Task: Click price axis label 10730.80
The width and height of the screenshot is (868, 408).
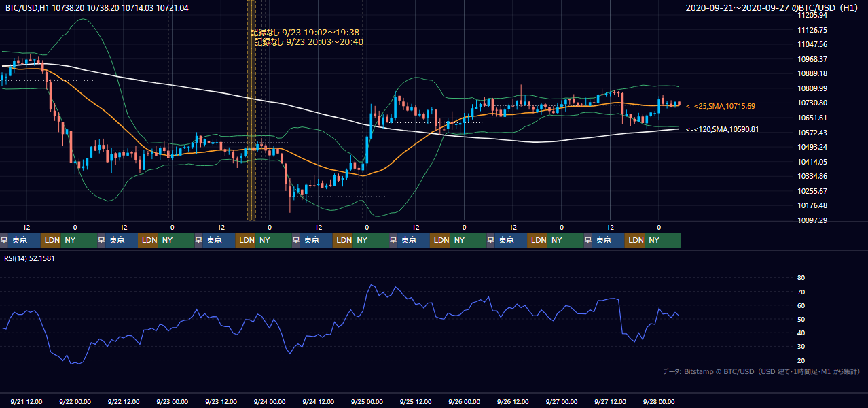Action: tap(812, 103)
